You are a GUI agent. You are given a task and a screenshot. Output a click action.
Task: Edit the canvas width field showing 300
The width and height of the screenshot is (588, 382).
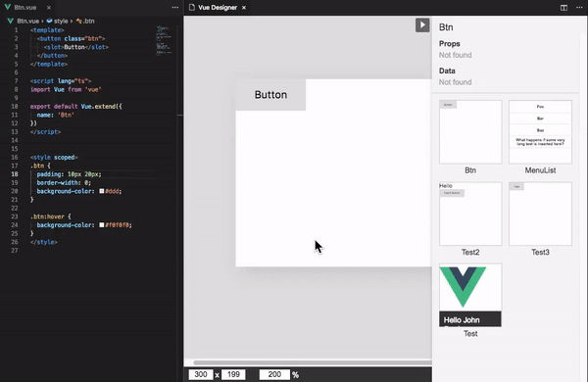click(201, 374)
